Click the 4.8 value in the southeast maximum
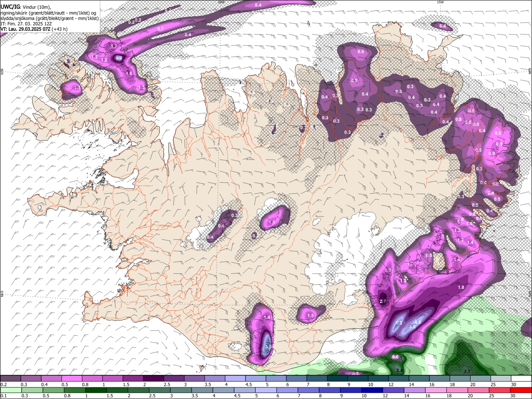The image size is (532, 399). 418,322
